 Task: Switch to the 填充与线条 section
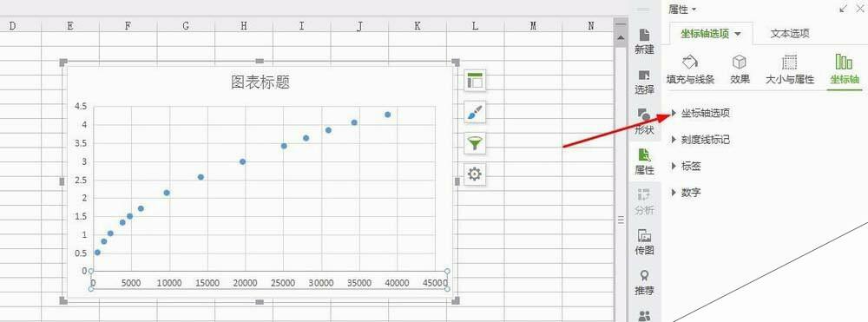690,69
